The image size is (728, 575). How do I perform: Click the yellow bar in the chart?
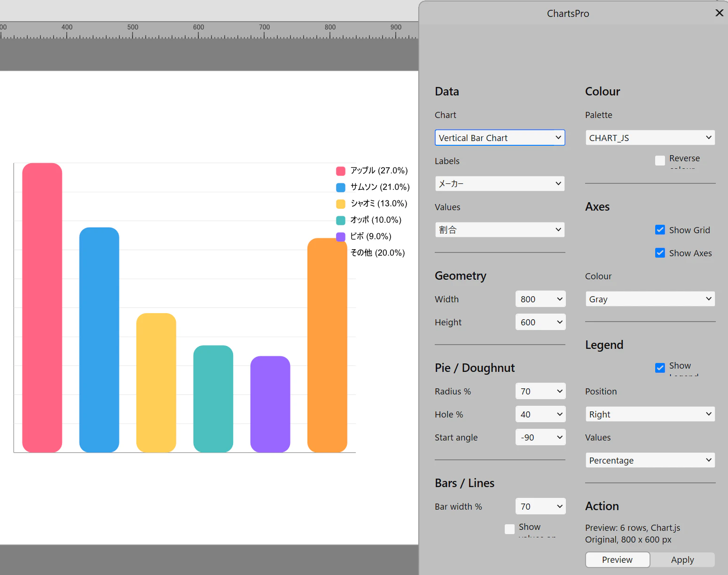(x=156, y=383)
